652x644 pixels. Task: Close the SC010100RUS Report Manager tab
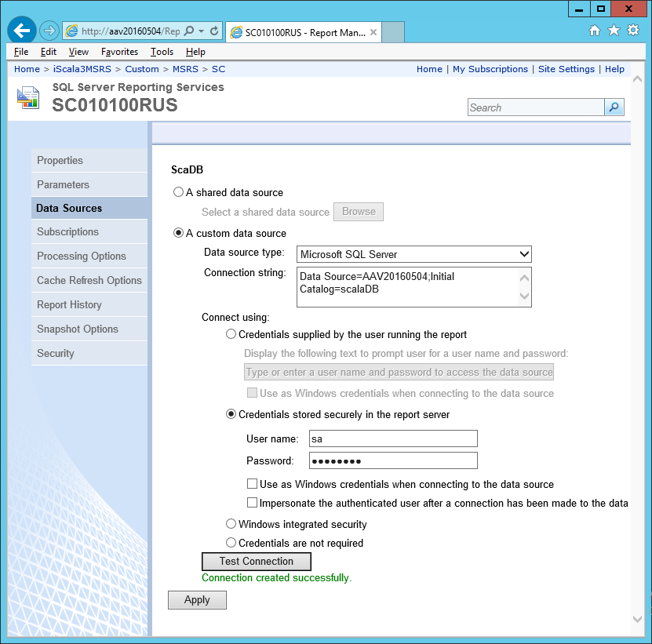(373, 32)
